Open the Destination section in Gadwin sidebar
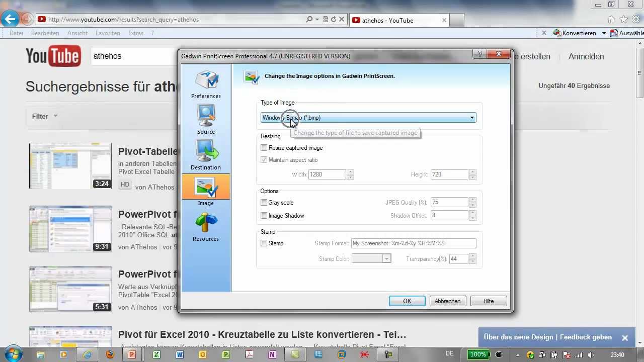Viewport: 644px width, 362px height. click(206, 156)
